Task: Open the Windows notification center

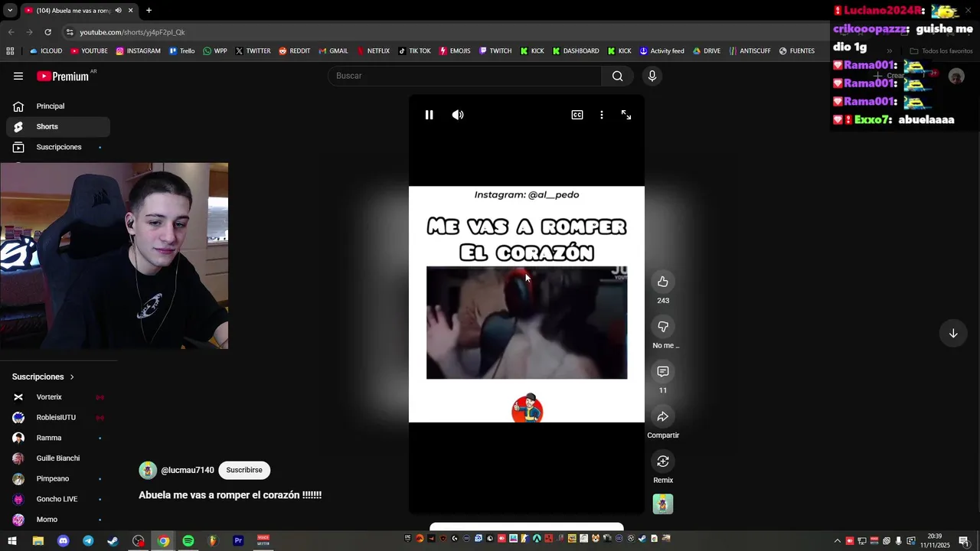Action: (964, 540)
